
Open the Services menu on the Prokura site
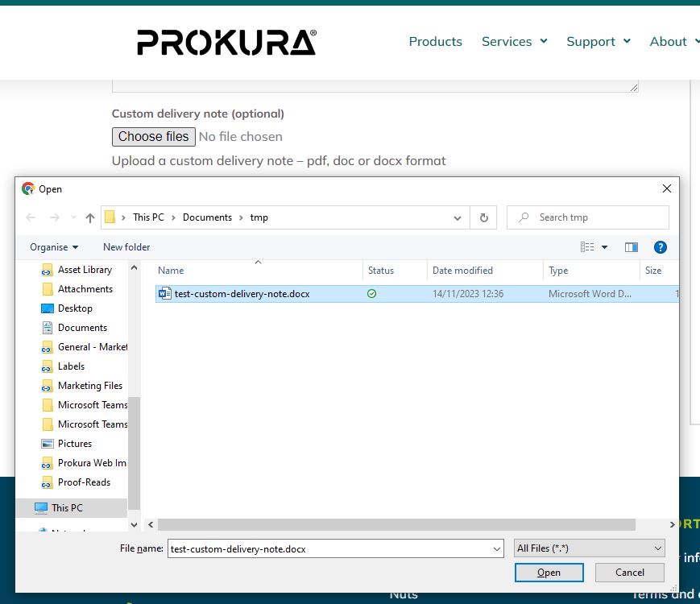click(514, 42)
